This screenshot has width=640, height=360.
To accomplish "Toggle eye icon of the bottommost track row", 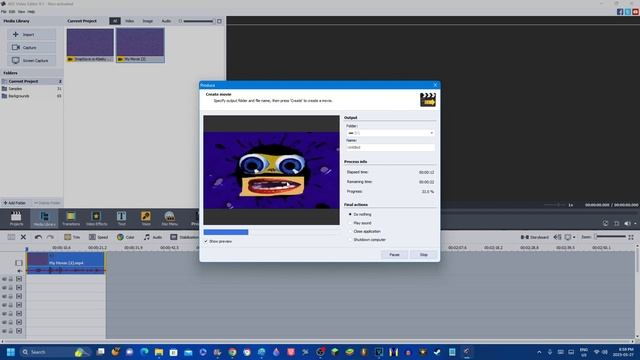I will pos(4,331).
